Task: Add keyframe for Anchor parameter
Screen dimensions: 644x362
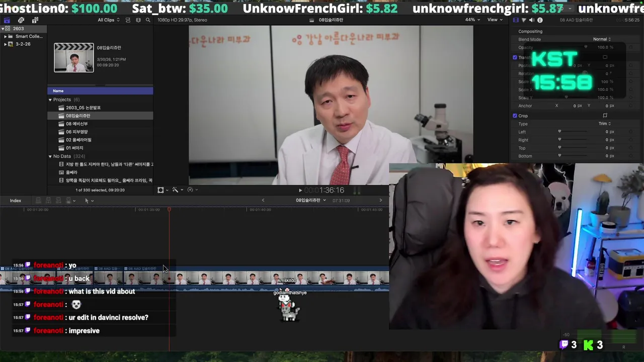Action: click(x=630, y=106)
